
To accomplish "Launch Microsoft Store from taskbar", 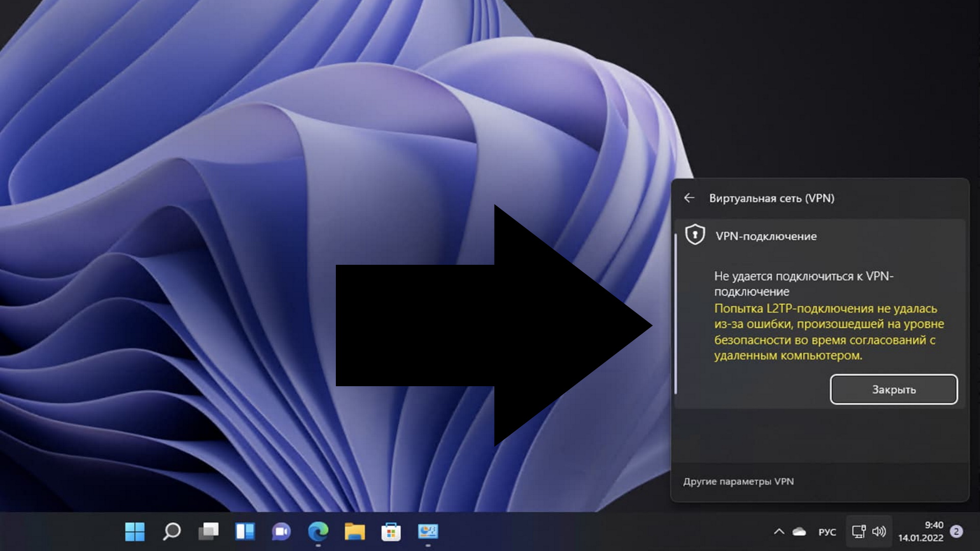I will point(391,532).
